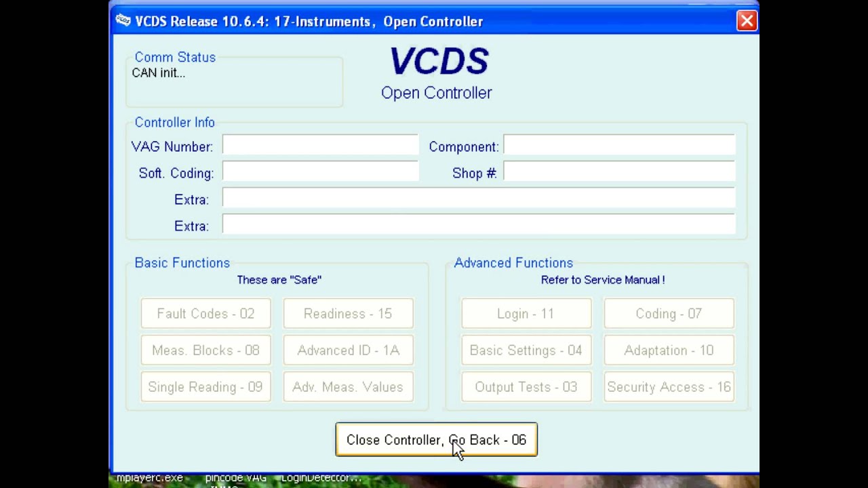Click the pincode VAG desktop label
Screen dimensions: 868x488
(235, 478)
